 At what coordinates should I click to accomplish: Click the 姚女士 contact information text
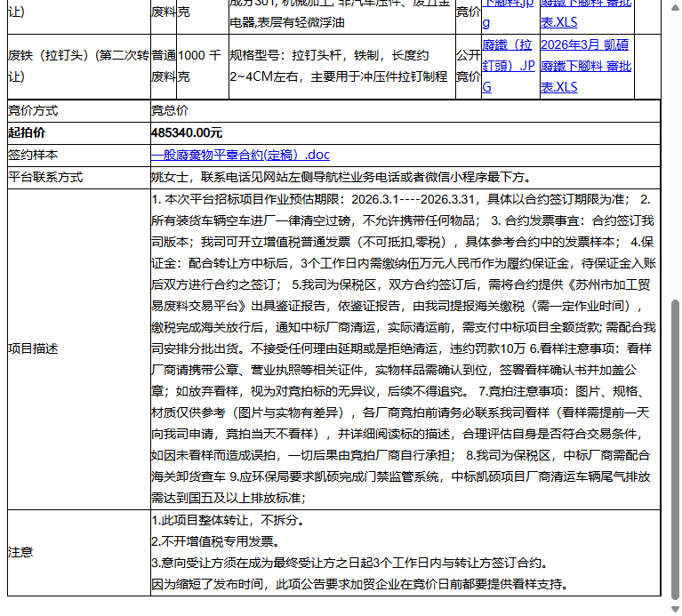tap(341, 178)
